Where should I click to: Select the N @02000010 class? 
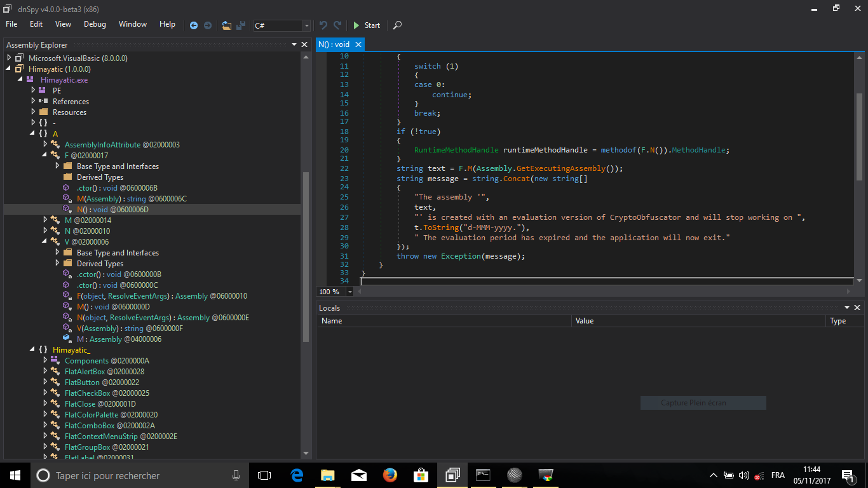(x=87, y=231)
